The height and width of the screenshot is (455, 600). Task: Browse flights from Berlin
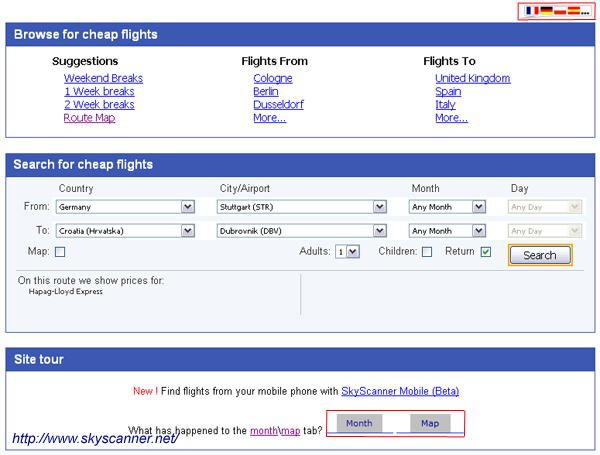[266, 91]
